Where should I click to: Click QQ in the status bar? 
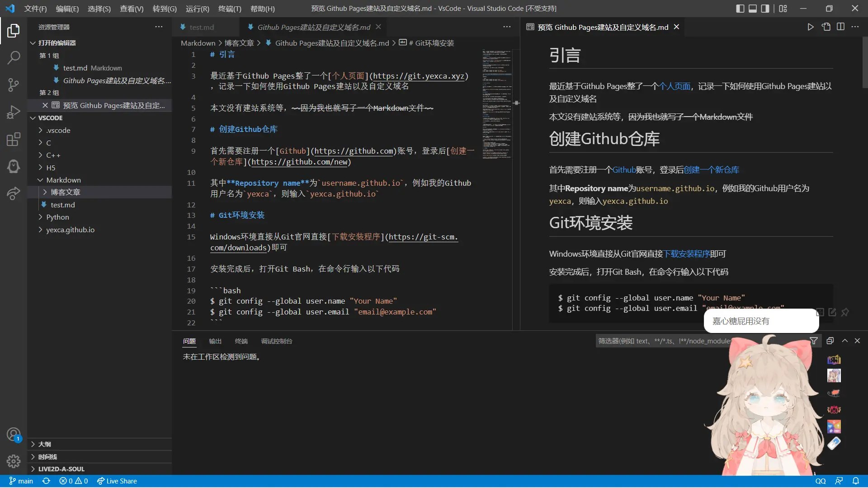821,481
